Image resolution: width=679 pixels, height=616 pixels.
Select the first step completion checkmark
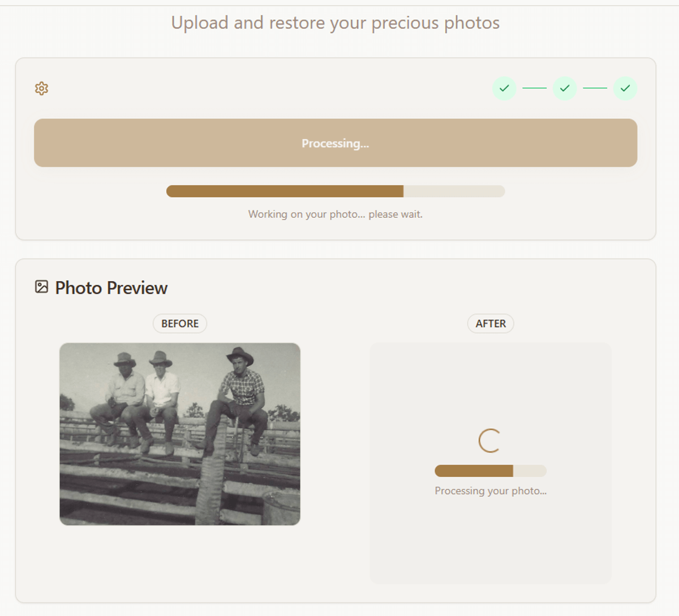(504, 88)
